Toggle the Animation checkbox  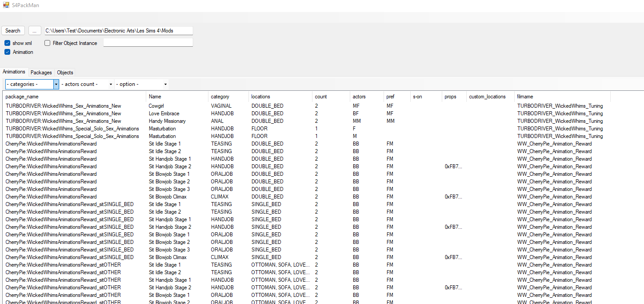tap(8, 52)
